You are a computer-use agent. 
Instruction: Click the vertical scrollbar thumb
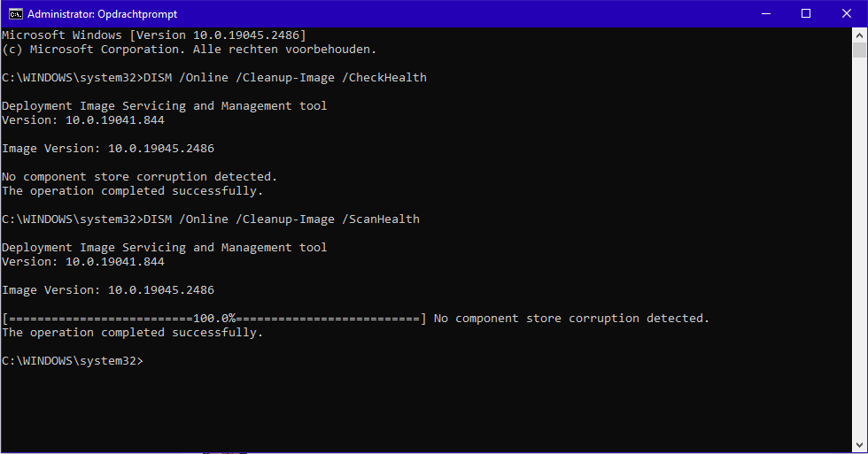[859, 51]
